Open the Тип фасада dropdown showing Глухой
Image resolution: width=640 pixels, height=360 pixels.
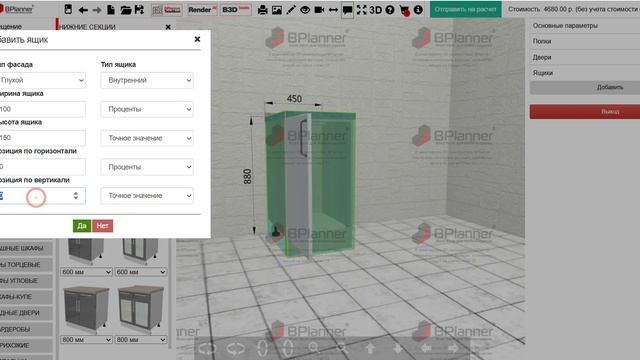pyautogui.click(x=42, y=80)
